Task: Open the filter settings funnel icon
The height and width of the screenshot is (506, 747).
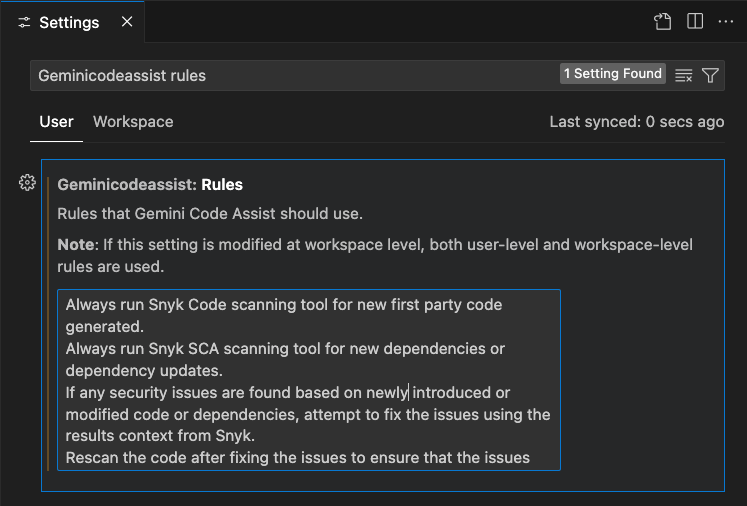Action: 710,75
